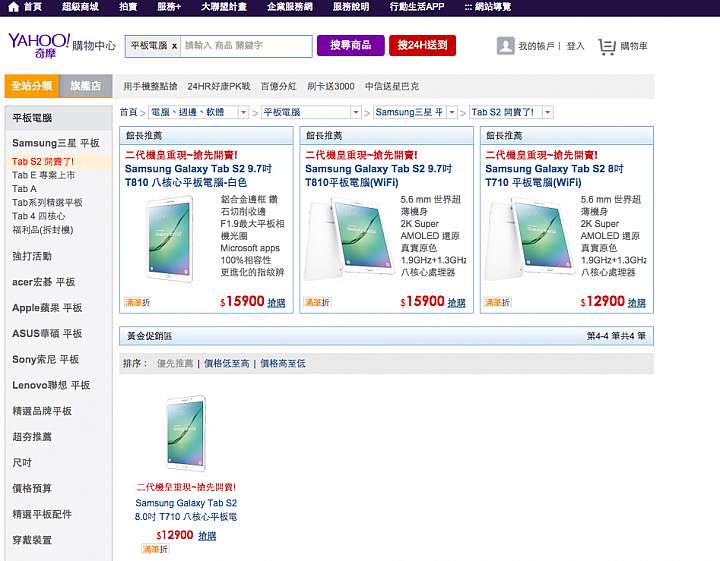This screenshot has width=720, height=561.
Task: Open 百億分紅 promo link
Action: coord(279,86)
